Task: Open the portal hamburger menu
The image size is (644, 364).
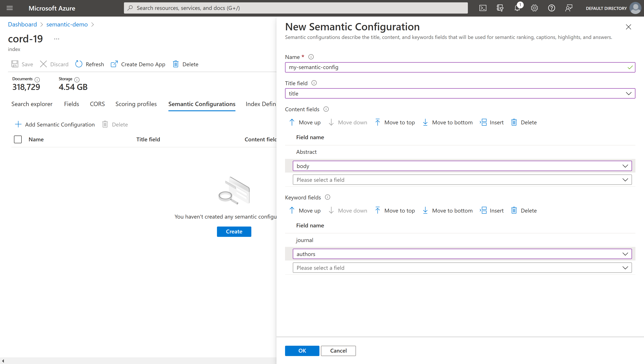Action: pyautogui.click(x=9, y=8)
